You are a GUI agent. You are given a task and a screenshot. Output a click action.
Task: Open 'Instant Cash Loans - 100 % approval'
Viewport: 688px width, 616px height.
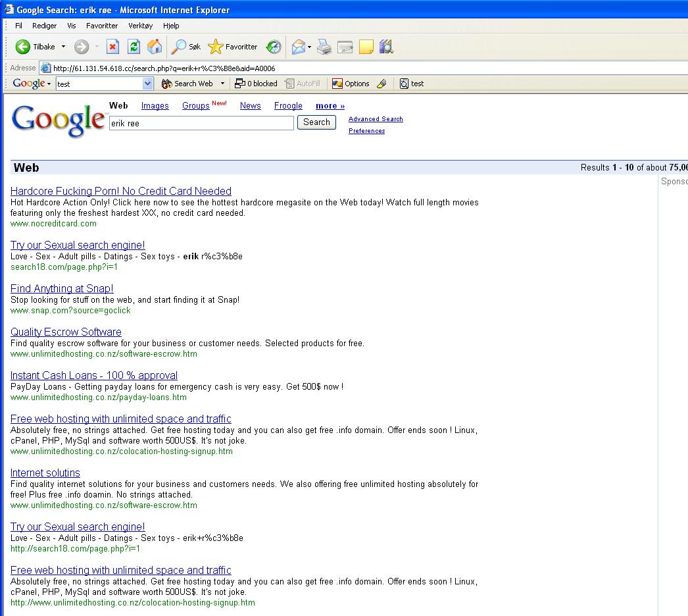94,375
